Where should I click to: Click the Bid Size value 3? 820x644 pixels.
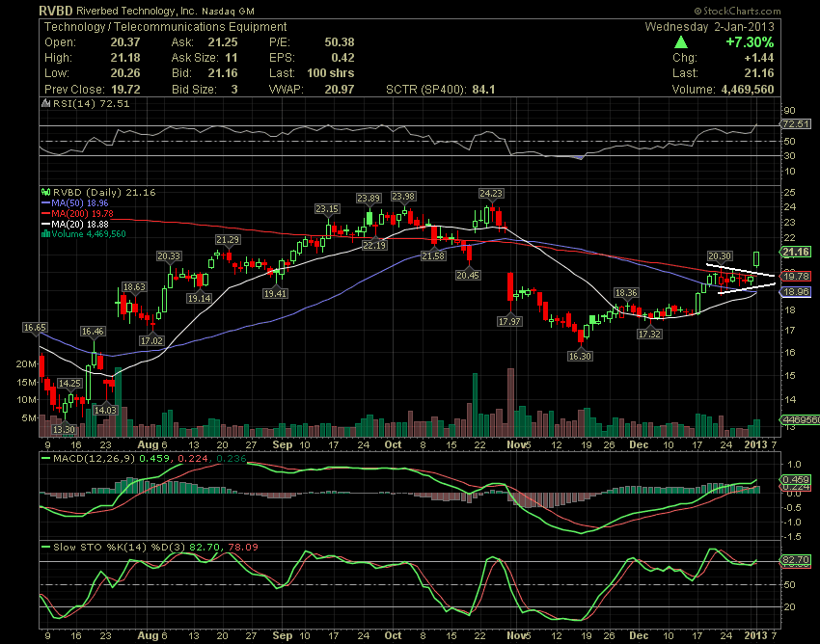pyautogui.click(x=234, y=90)
